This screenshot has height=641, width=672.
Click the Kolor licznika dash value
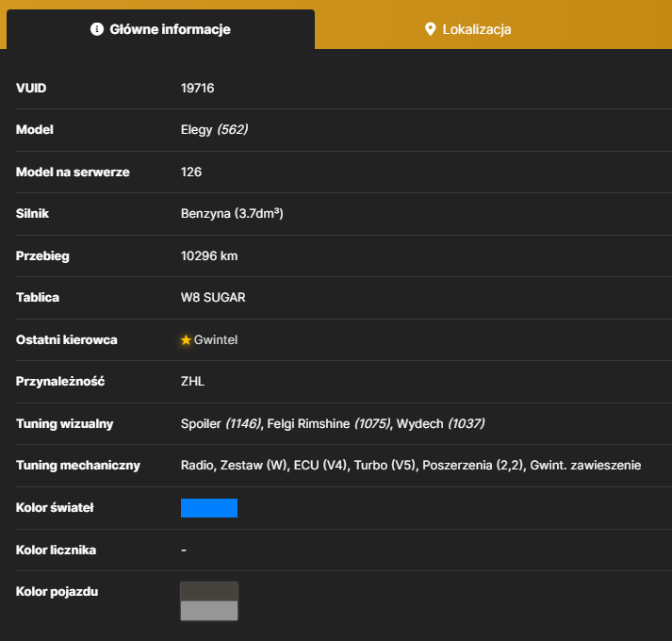[184, 551]
